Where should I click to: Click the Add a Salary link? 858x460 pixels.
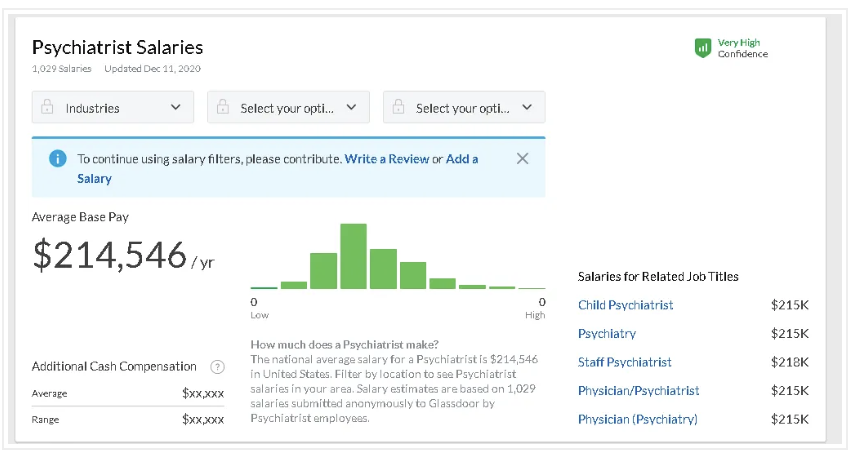pyautogui.click(x=461, y=159)
